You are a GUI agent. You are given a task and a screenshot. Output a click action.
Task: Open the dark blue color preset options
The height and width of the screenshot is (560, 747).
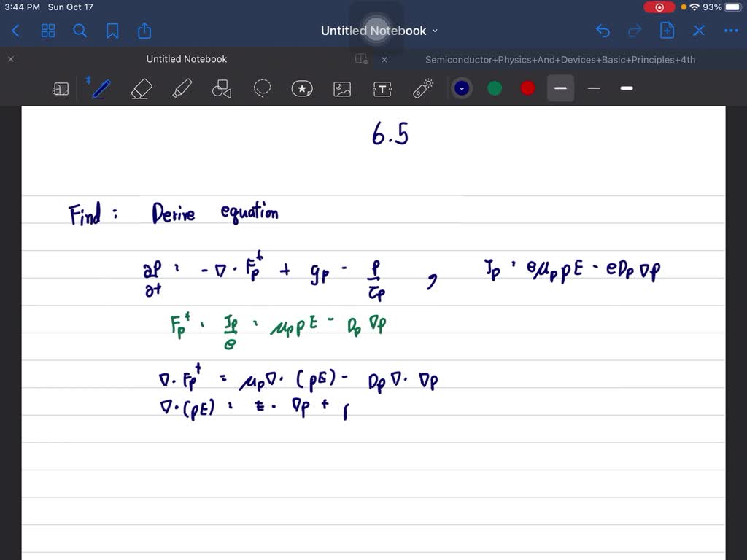coord(461,88)
